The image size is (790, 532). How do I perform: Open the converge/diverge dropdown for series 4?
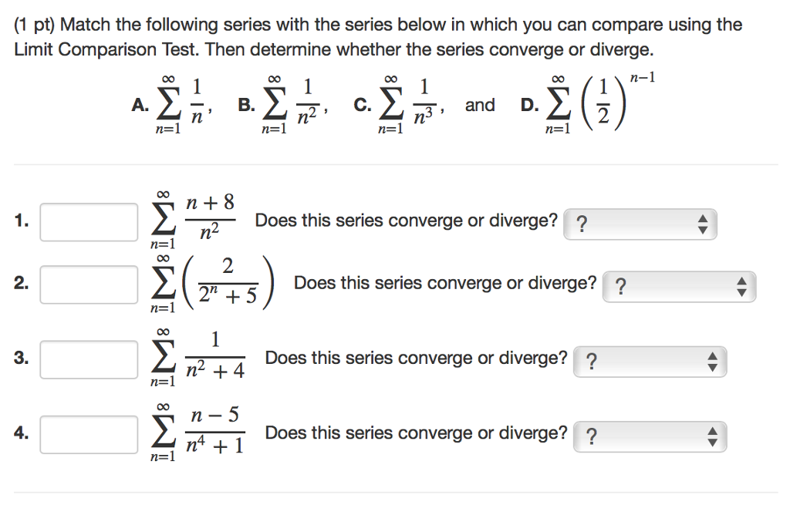[x=650, y=436]
